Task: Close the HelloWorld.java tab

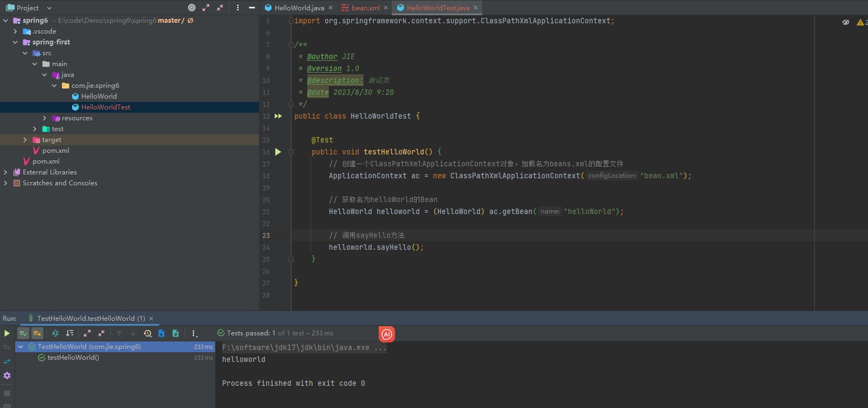Action: (331, 8)
